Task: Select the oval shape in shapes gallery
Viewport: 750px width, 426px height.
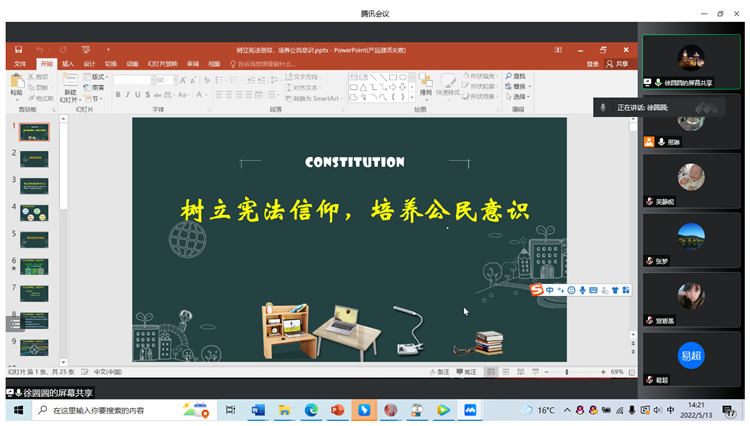Action: (x=403, y=77)
